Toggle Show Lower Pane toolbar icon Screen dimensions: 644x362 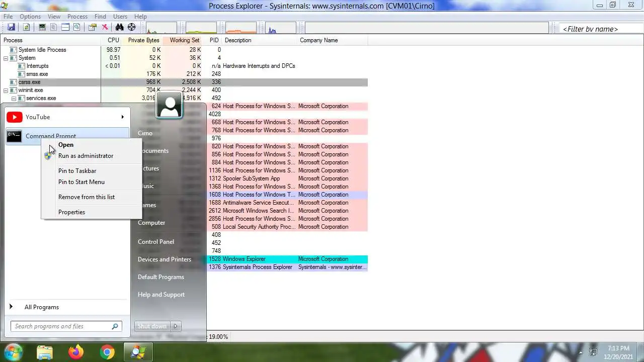point(65,28)
